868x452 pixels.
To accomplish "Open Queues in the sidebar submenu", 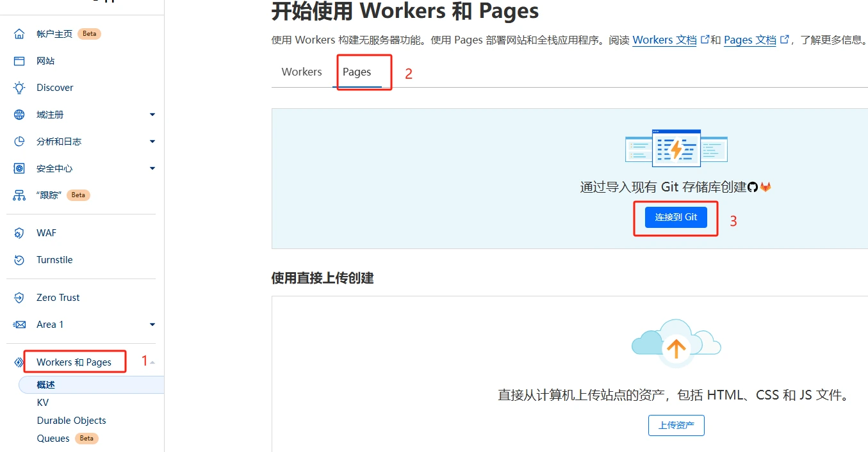I will click(53, 439).
